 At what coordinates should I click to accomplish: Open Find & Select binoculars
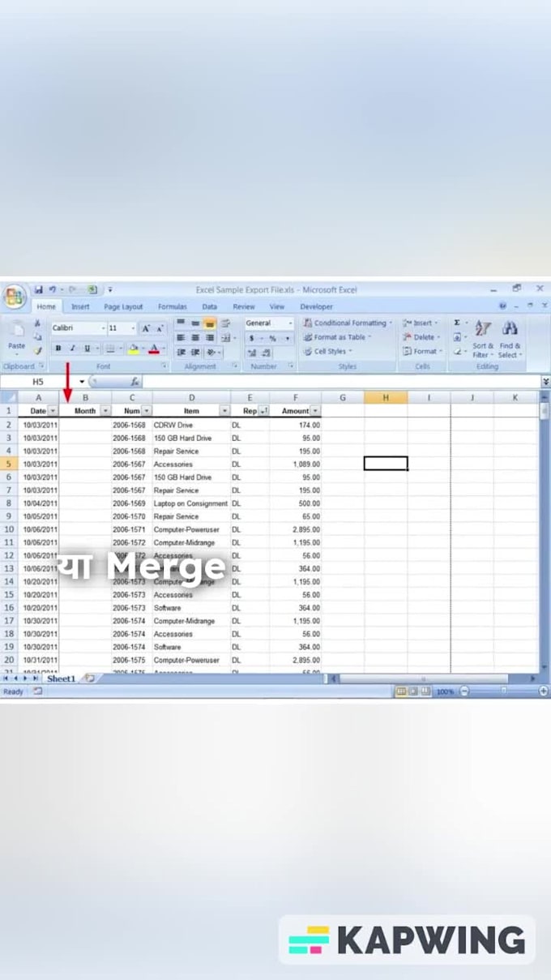[510, 340]
